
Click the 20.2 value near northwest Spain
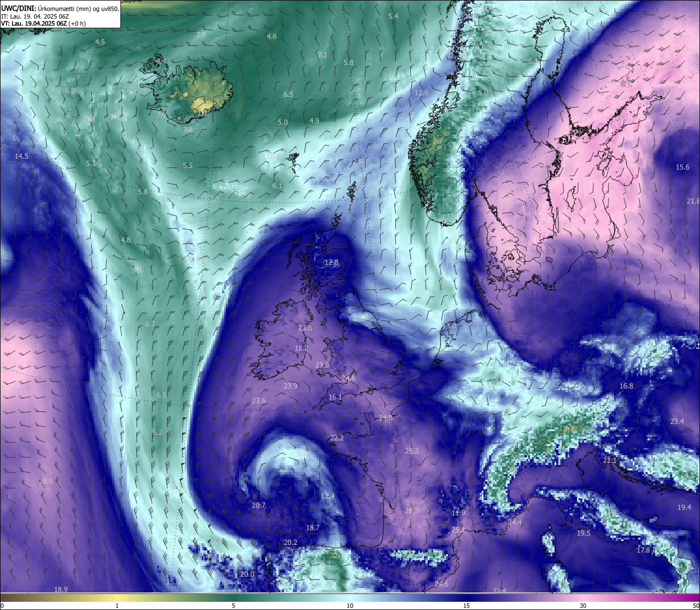point(290,543)
